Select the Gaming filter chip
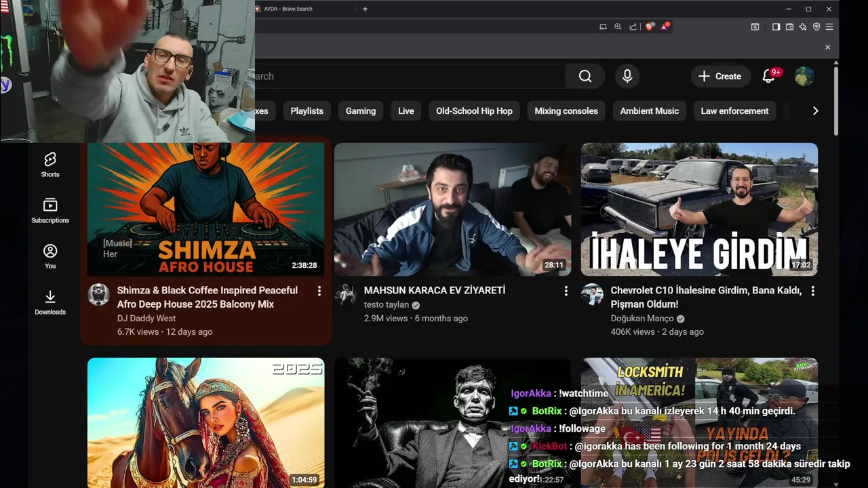The image size is (868, 488). (x=361, y=111)
